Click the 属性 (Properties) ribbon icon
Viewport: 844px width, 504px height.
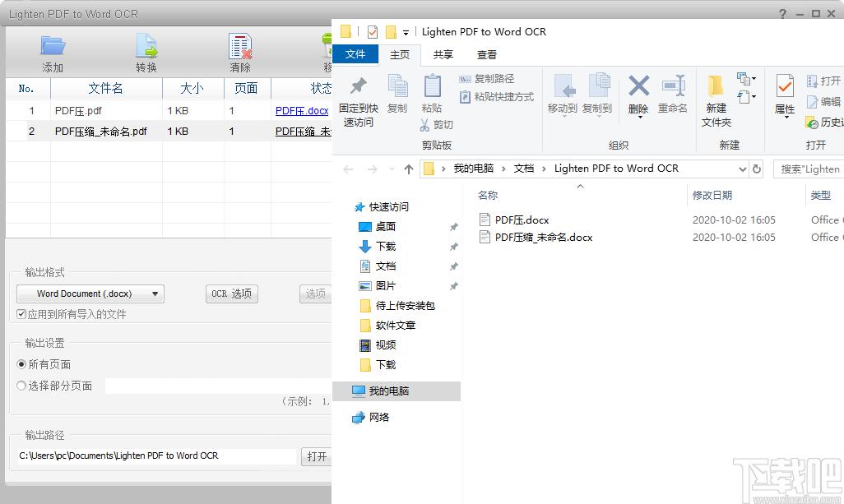pyautogui.click(x=785, y=86)
